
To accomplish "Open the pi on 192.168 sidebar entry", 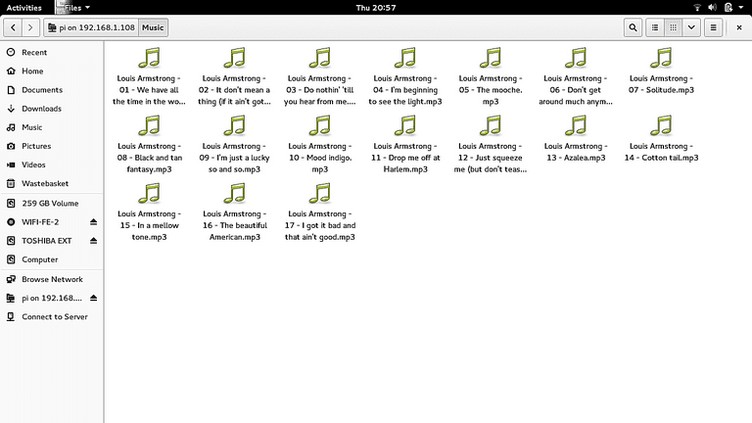I will (x=46, y=298).
